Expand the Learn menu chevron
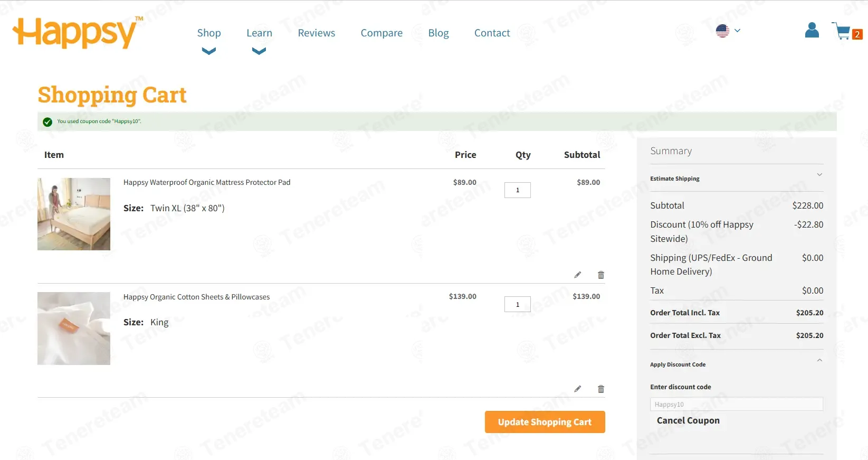Image resolution: width=868 pixels, height=460 pixels. coord(259,51)
